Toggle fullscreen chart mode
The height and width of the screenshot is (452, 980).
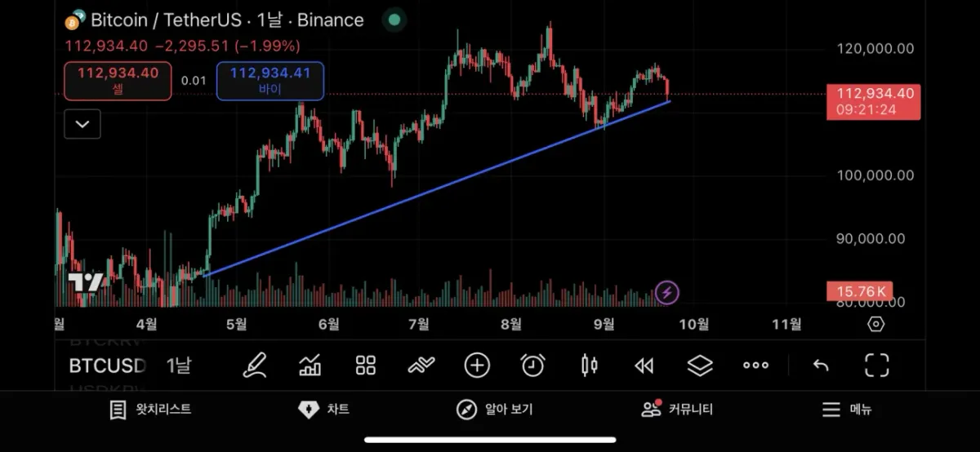(x=876, y=365)
